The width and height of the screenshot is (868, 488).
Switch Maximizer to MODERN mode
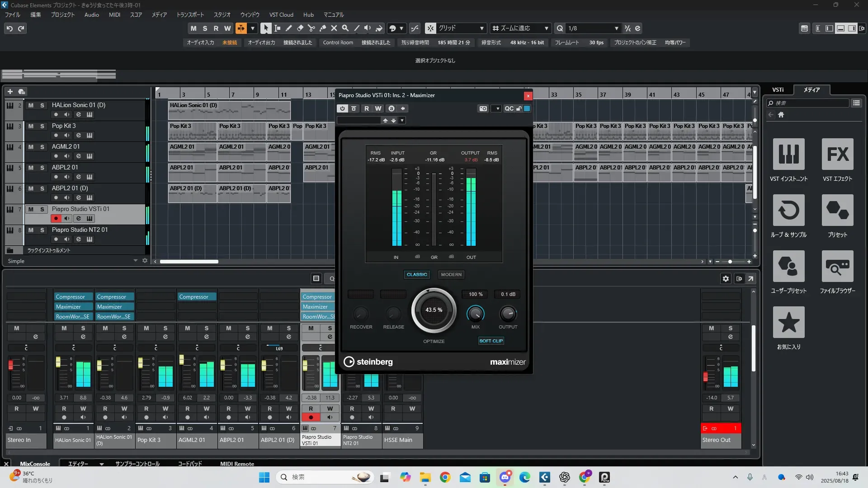(451, 275)
